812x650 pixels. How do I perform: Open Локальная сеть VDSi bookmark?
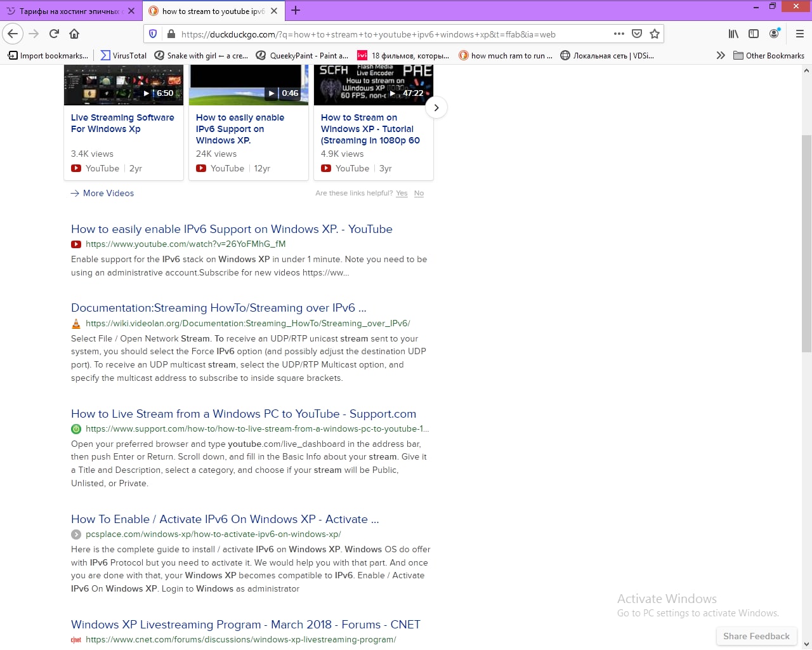click(607, 55)
